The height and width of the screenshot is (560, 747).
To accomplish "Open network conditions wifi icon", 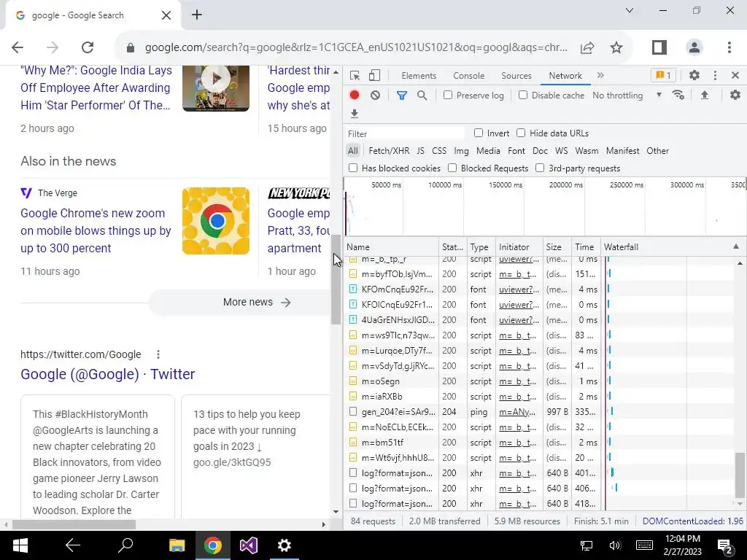I will click(678, 95).
